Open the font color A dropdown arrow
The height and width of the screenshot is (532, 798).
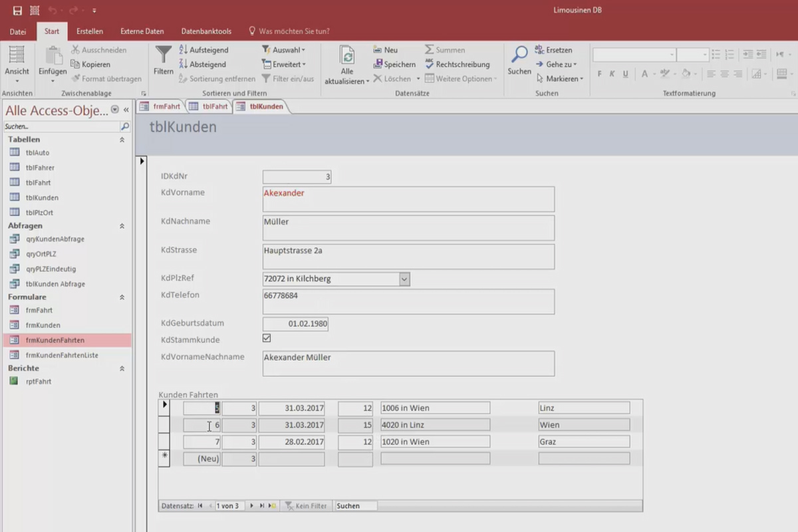coord(655,74)
